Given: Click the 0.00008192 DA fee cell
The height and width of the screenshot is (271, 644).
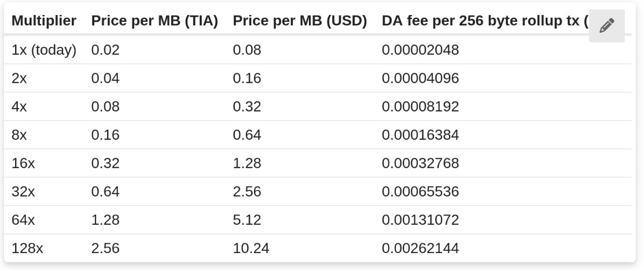Looking at the screenshot, I should click(420, 107).
